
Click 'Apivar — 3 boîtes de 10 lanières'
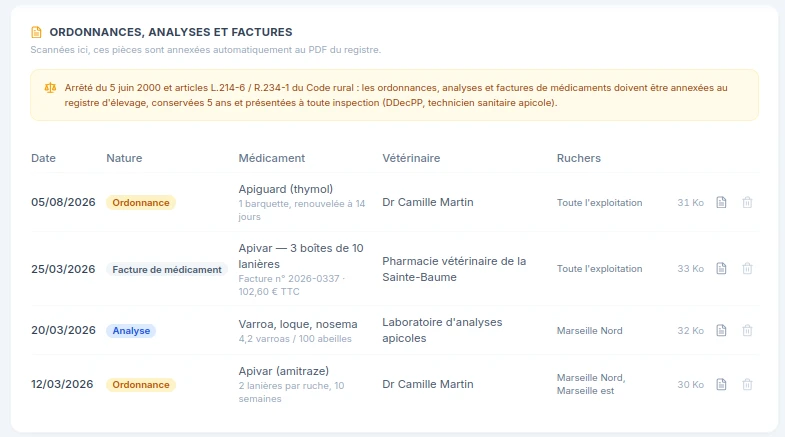click(301, 256)
